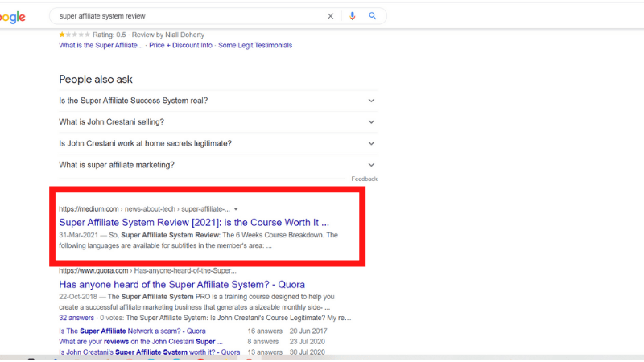
Task: Click the star rating icons
Action: click(74, 35)
